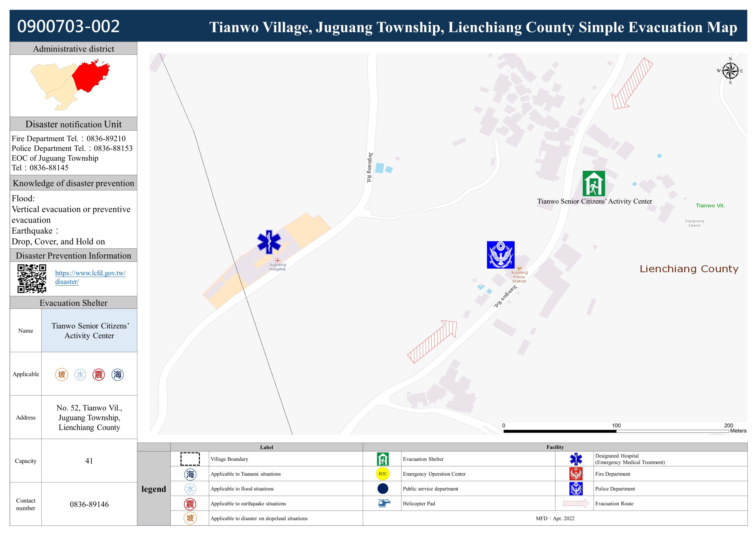This screenshot has width=756, height=535.
Task: Click the dark blue Public service department circle
Action: (x=383, y=489)
